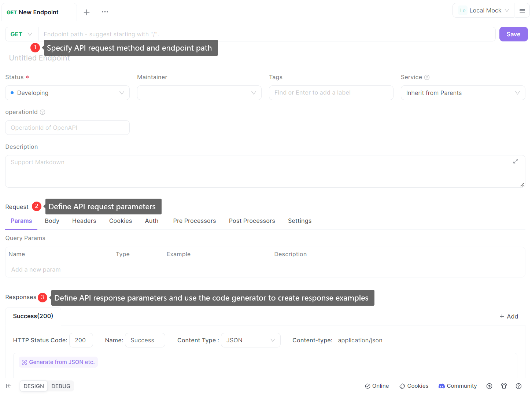Expand the Description editor to fullscreen
The height and width of the screenshot is (394, 532).
click(516, 161)
